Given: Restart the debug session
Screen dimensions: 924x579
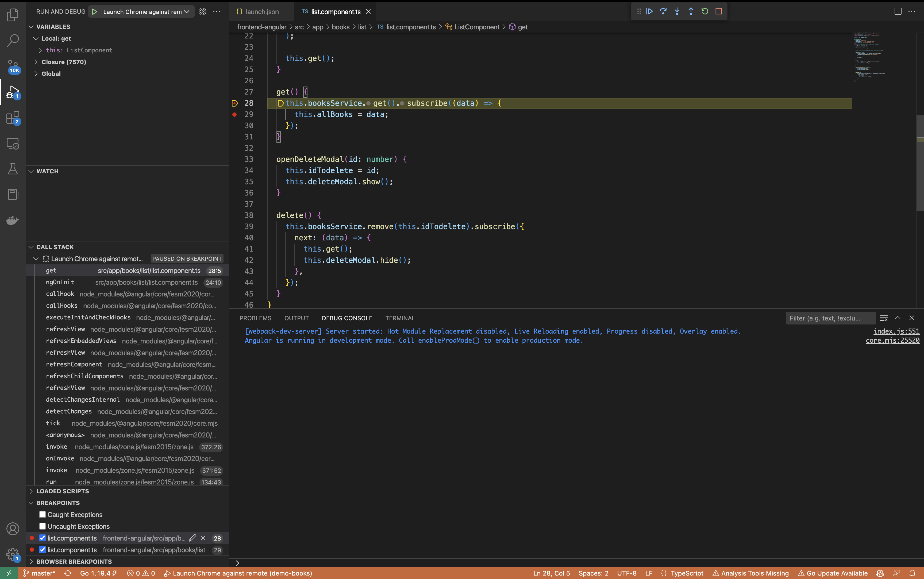Looking at the screenshot, I should [705, 11].
